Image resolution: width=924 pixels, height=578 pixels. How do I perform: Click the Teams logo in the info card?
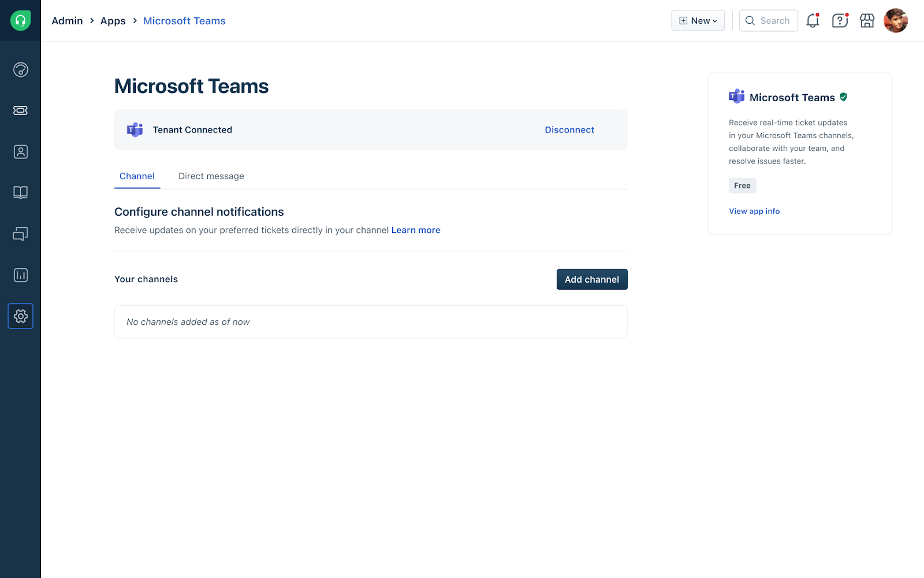coord(737,97)
